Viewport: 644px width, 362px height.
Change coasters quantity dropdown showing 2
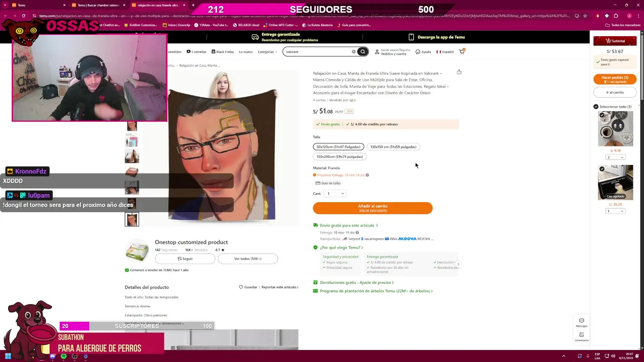(615, 157)
